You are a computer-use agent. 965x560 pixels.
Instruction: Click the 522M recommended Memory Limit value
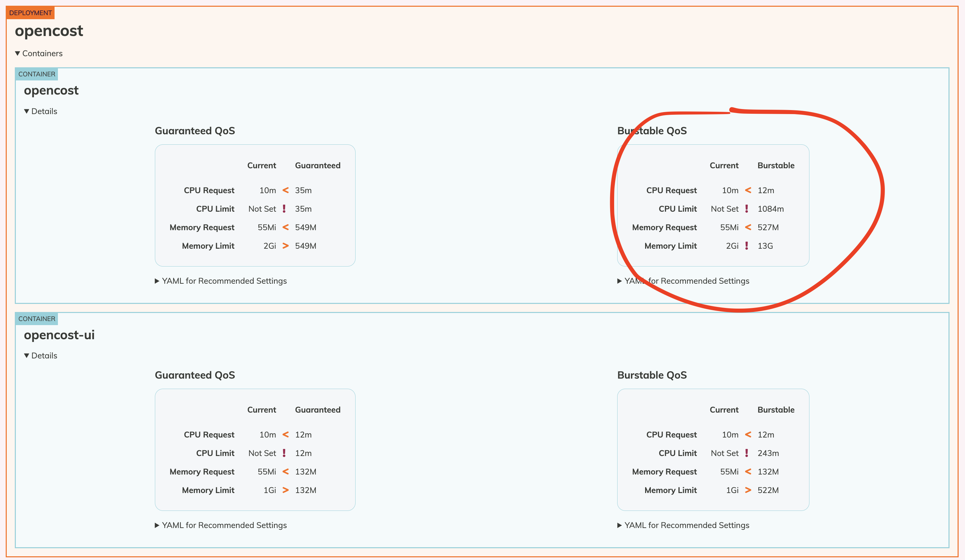coord(768,490)
